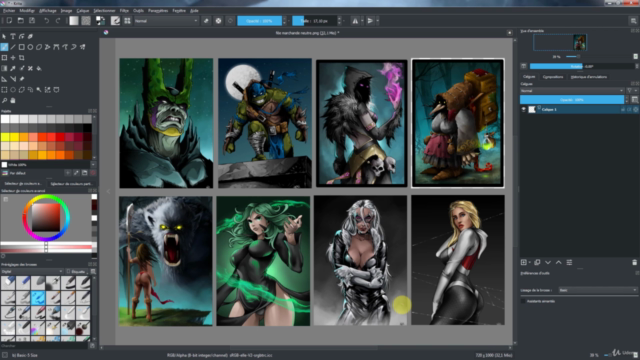
Task: Open blending mode Normal dropdown in toolbar
Action: [166, 21]
